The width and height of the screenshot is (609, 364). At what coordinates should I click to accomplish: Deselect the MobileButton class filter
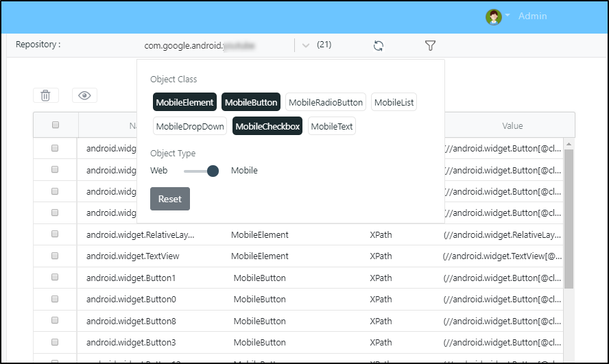coord(251,102)
